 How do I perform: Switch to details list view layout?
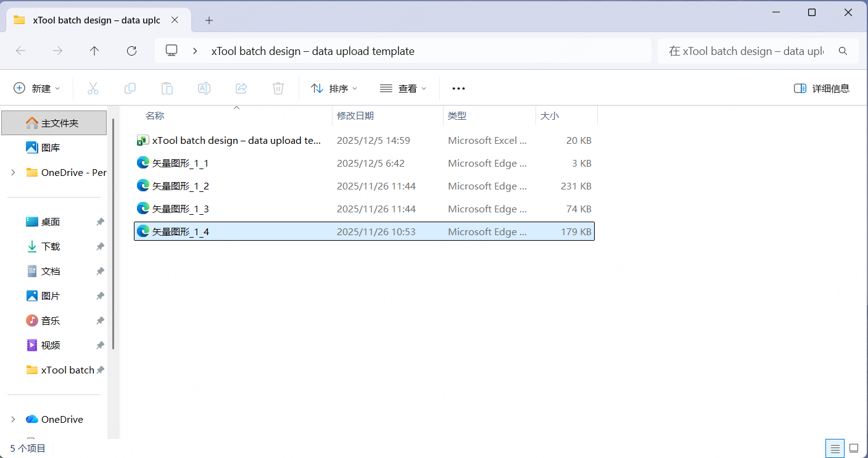click(x=834, y=448)
